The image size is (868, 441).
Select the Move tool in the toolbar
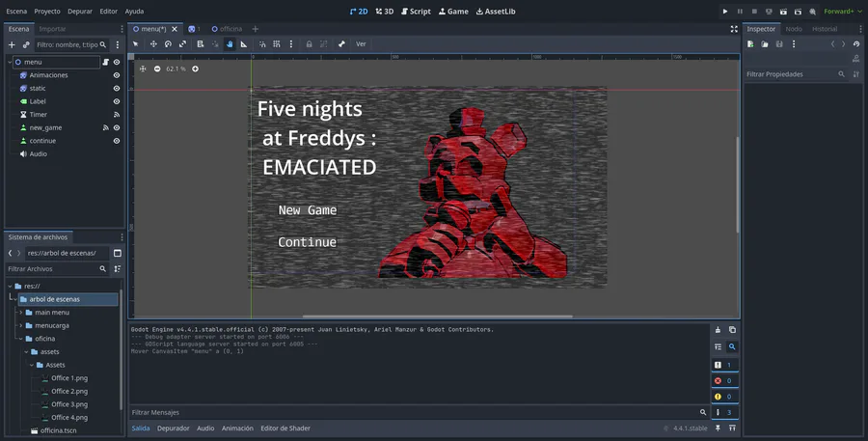coord(153,43)
